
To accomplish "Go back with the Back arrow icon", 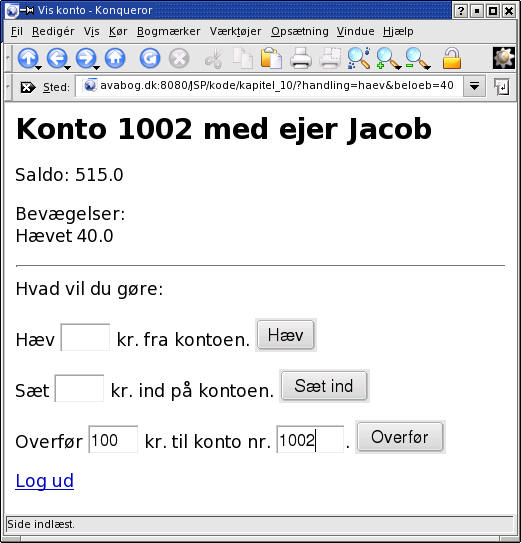I will pos(57,58).
